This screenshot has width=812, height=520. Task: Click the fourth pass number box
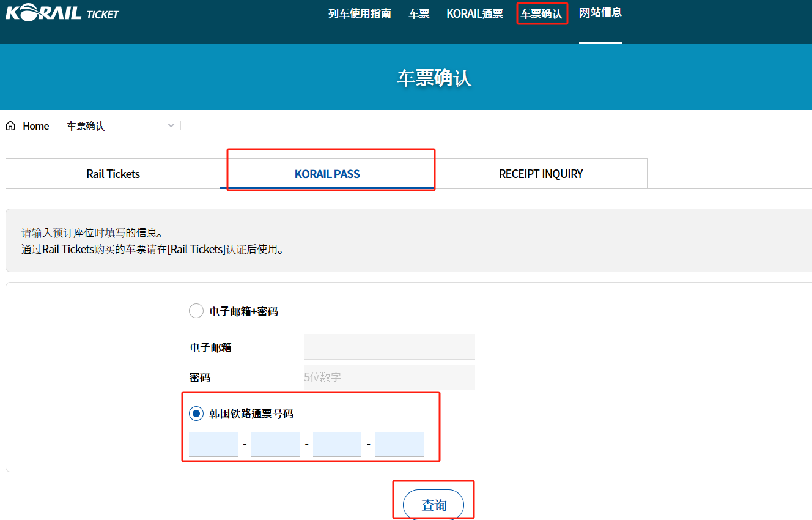(399, 444)
